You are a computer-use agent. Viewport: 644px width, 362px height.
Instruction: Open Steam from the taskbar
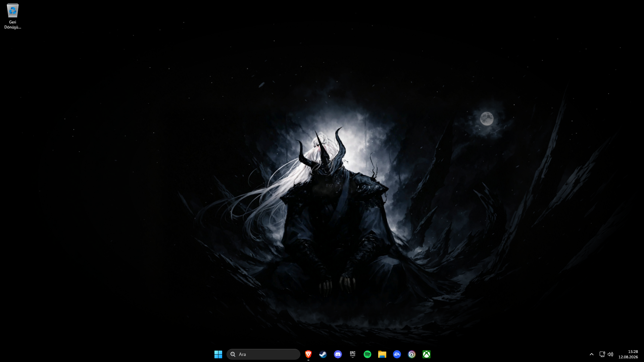(323, 354)
